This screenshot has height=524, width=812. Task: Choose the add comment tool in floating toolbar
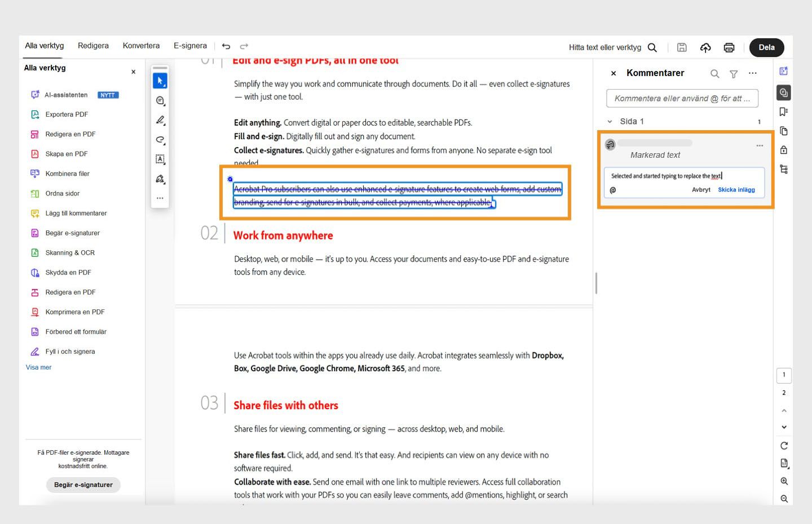click(160, 101)
